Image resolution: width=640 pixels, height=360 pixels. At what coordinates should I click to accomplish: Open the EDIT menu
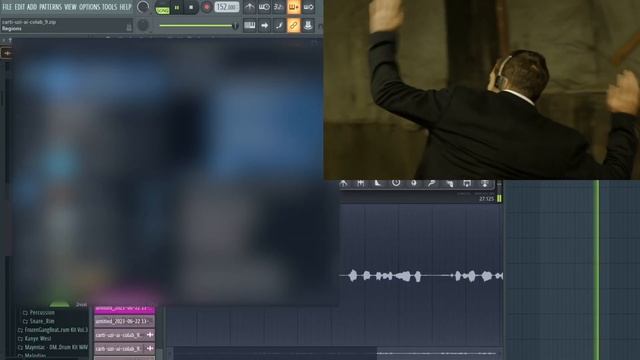pyautogui.click(x=20, y=7)
